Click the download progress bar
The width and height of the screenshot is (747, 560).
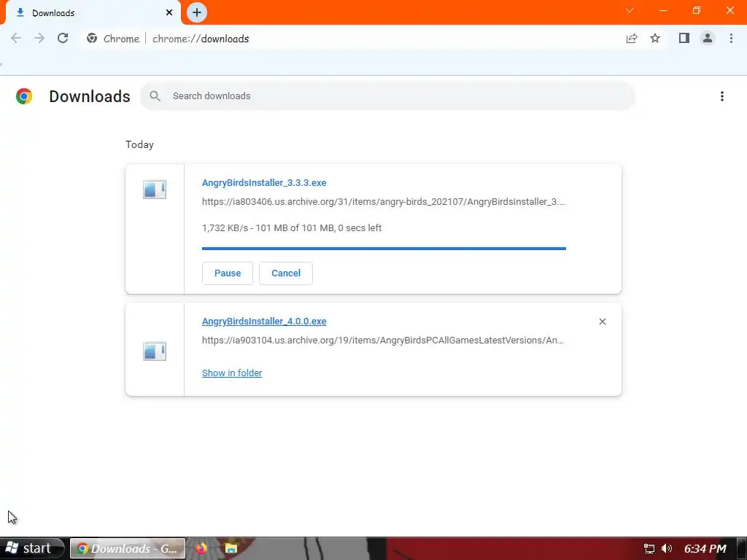point(384,249)
